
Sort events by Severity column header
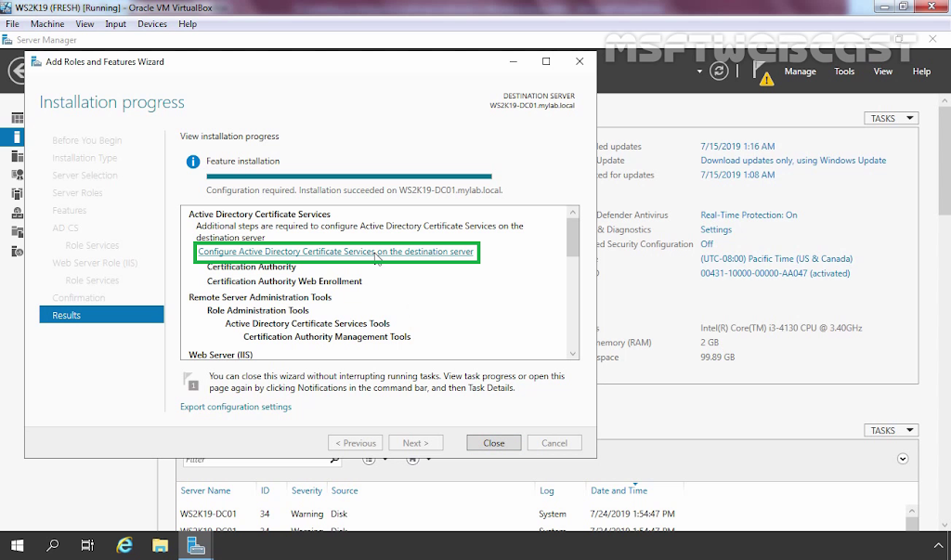pyautogui.click(x=306, y=490)
